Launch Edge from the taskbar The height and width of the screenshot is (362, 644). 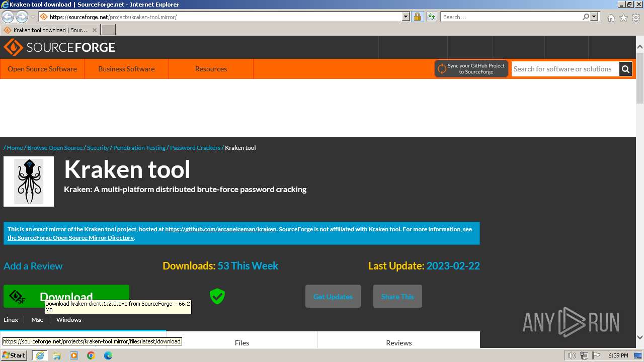tap(108, 355)
